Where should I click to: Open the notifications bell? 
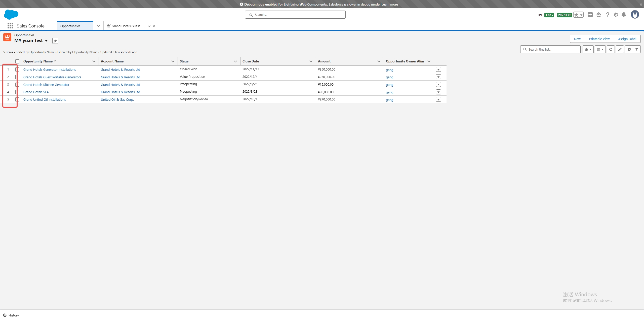pyautogui.click(x=624, y=15)
